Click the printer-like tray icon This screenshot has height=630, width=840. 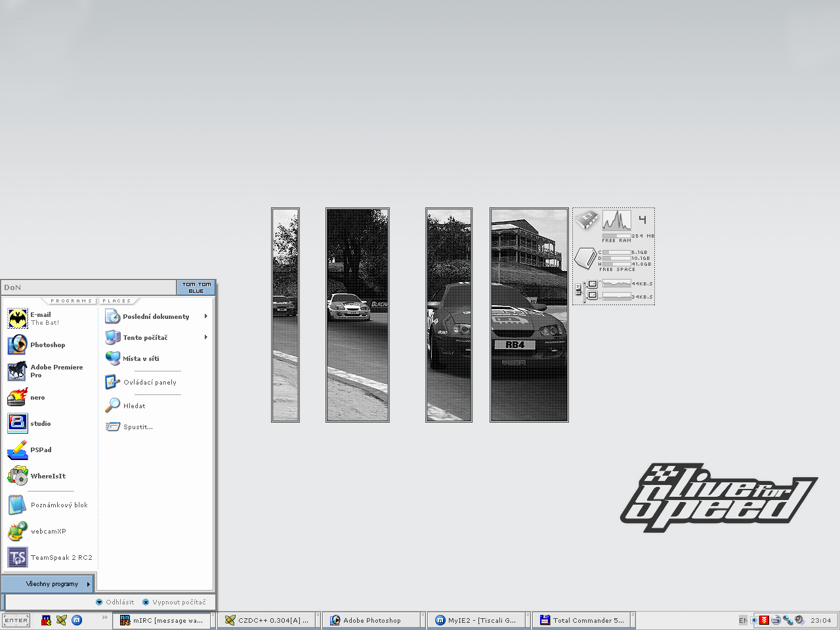[x=776, y=620]
